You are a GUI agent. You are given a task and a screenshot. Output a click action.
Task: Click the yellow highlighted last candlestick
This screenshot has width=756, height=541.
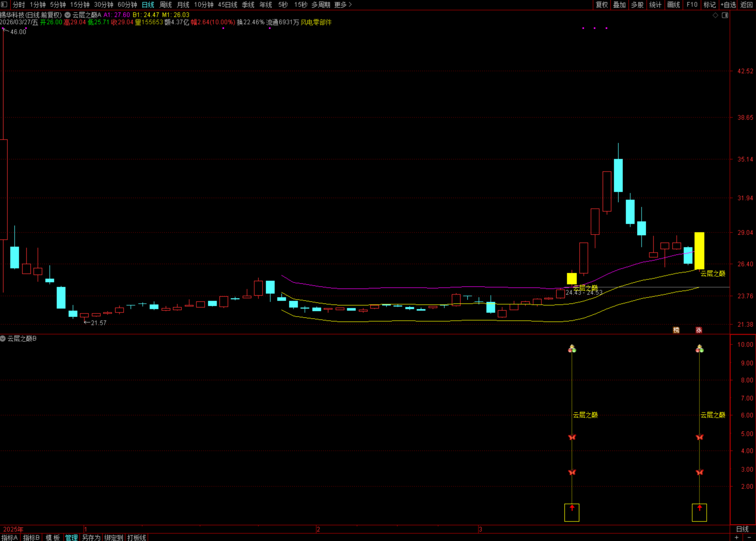[x=699, y=251]
